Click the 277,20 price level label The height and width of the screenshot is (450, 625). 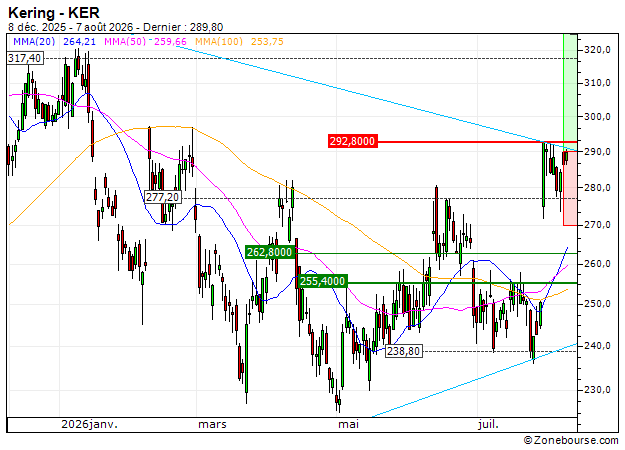pyautogui.click(x=163, y=197)
